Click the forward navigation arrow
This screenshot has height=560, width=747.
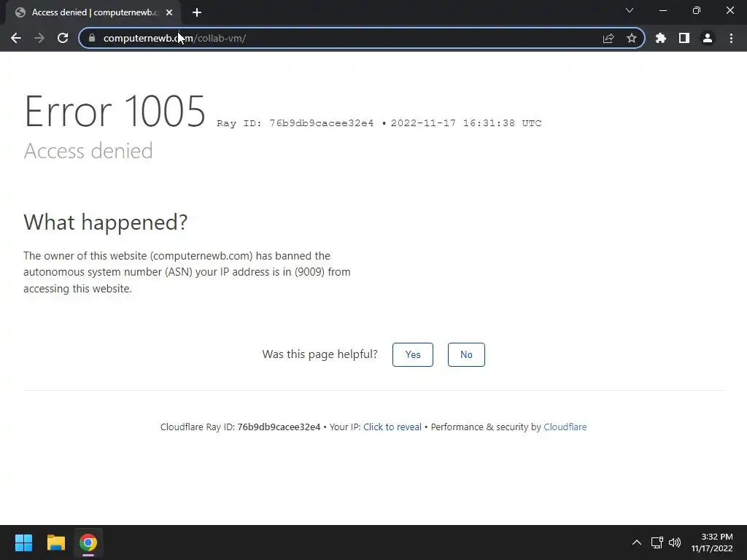[x=39, y=38]
